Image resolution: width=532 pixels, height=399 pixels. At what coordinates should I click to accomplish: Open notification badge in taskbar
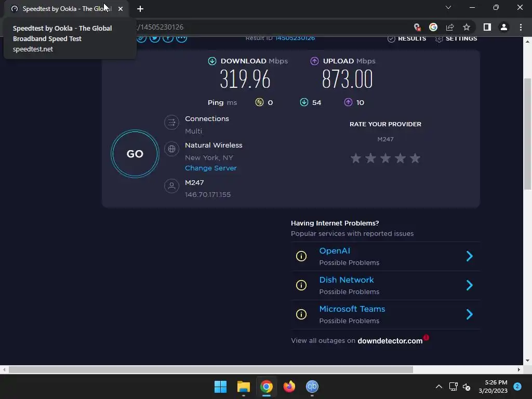[517, 386]
